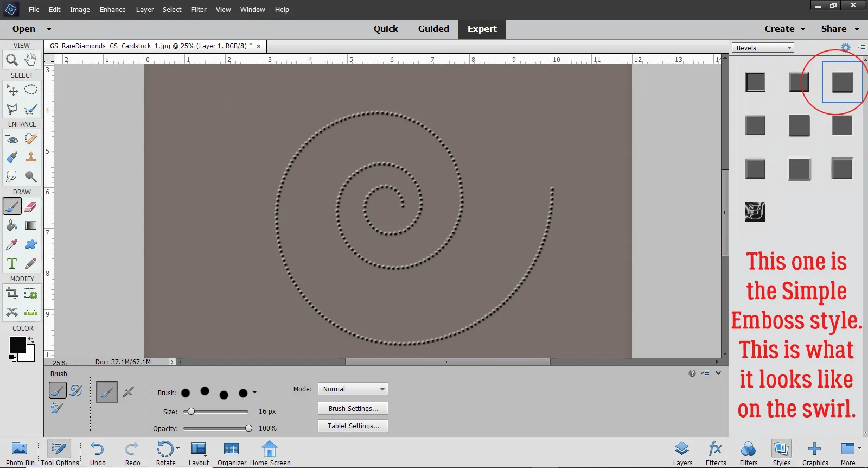Viewport: 868px width, 468px height.
Task: Select the Simple Emboss style thumbnail
Action: (842, 83)
